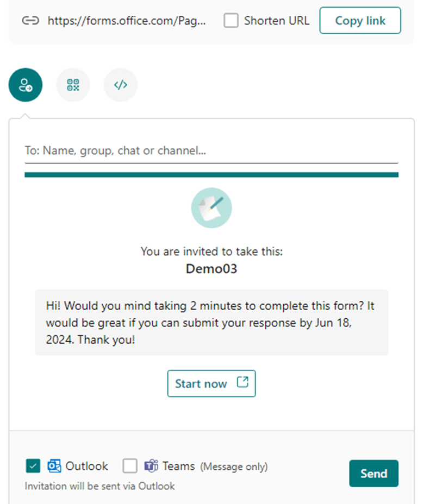This screenshot has width=430, height=504.
Task: Select the invite people sharing icon
Action: pyautogui.click(x=25, y=85)
